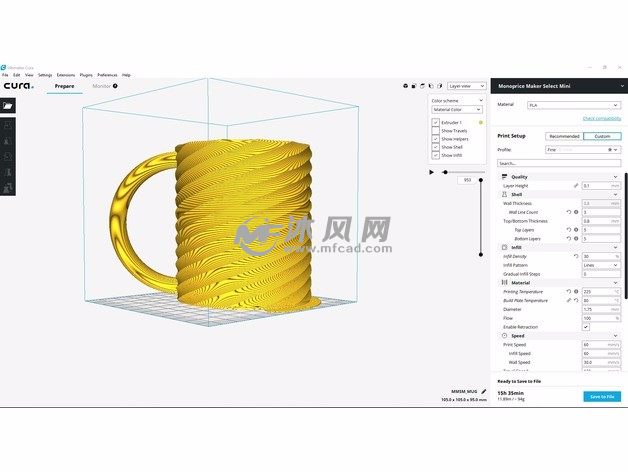This screenshot has height=472, width=628.
Task: Click the info icon beside Top Layers
Action: point(576,230)
